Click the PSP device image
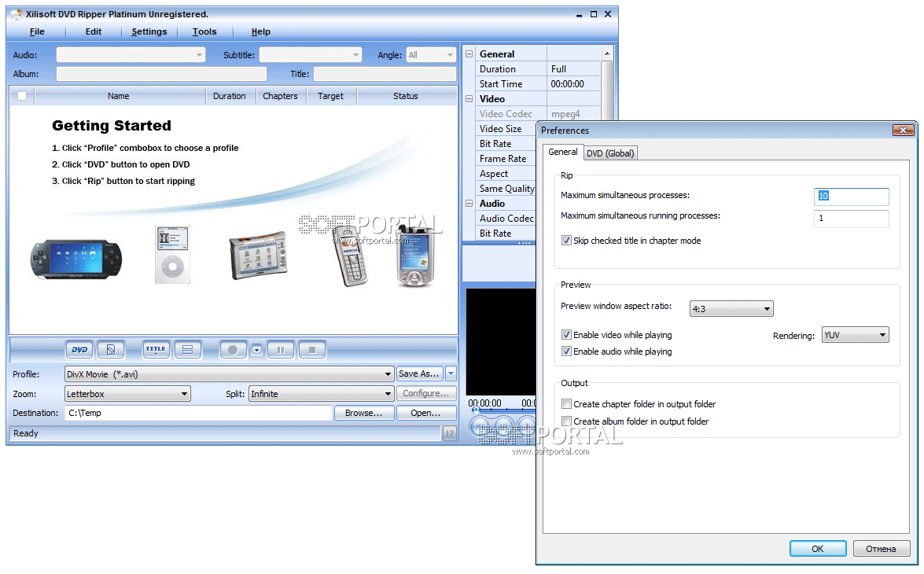This screenshot has width=924, height=574. coord(76,259)
